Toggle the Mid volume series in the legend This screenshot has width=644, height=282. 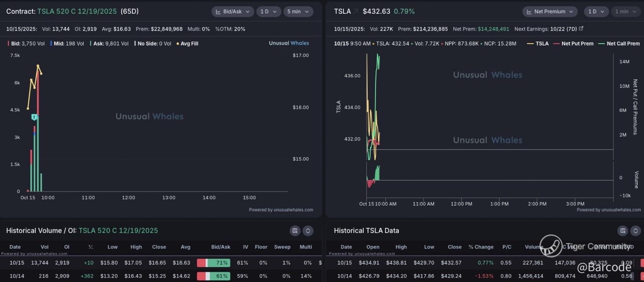67,44
